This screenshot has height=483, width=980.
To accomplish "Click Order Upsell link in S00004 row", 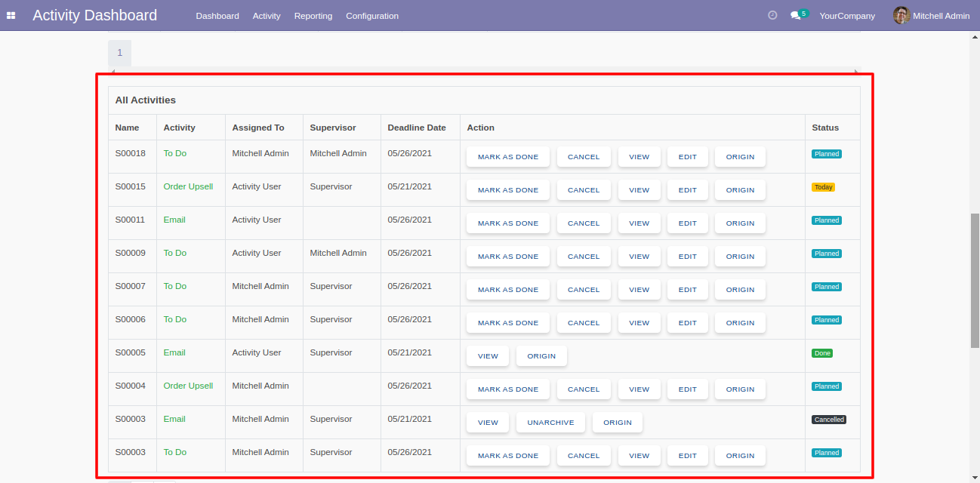I will [189, 386].
